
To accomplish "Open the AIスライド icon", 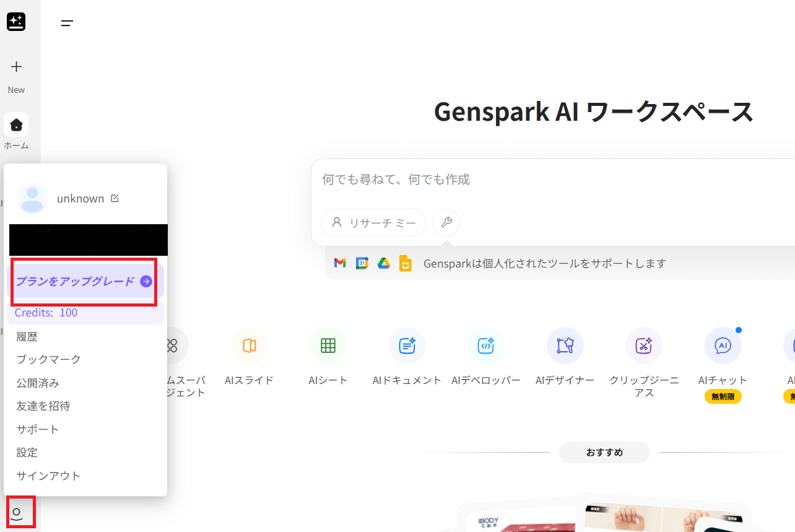I will pos(250,346).
